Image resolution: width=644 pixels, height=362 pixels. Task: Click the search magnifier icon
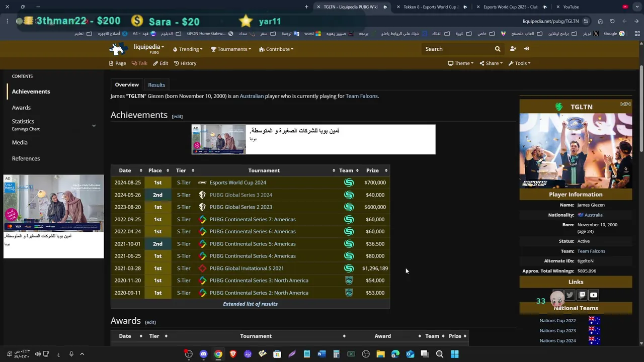[x=498, y=49]
